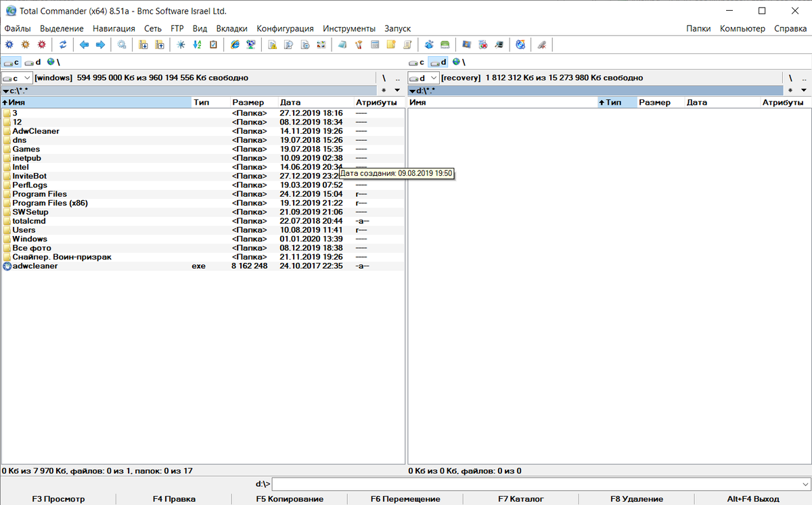Open the Справка menu
The image size is (812, 505).
(x=790, y=28)
